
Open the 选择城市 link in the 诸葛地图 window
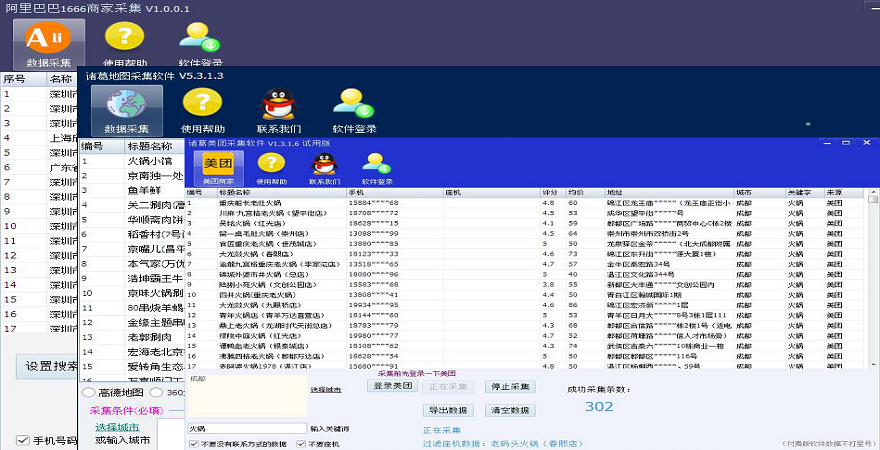coord(117,427)
